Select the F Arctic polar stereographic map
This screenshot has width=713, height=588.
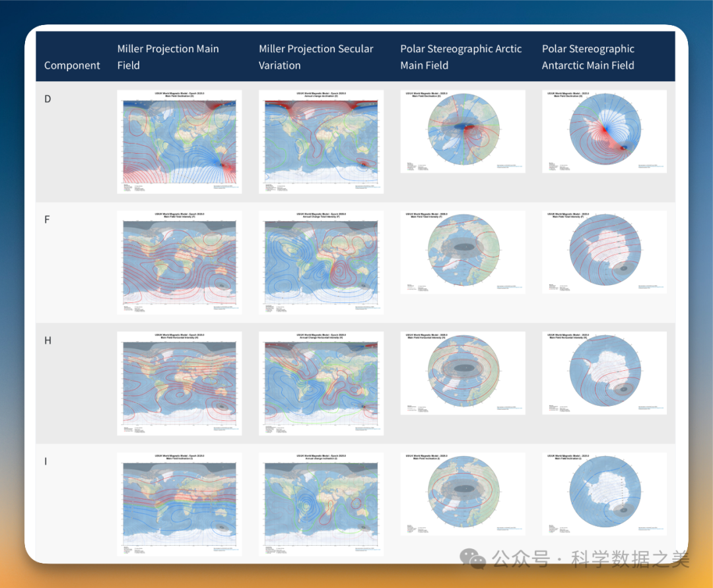click(x=463, y=252)
